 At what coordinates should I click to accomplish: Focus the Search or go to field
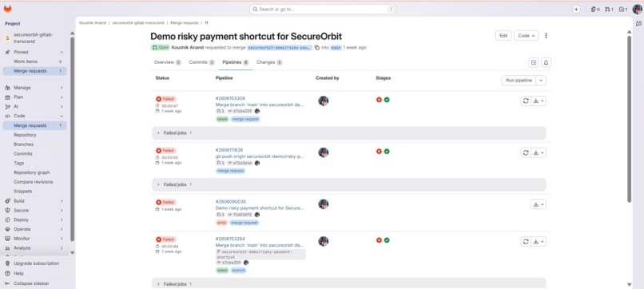pyautogui.click(x=323, y=9)
